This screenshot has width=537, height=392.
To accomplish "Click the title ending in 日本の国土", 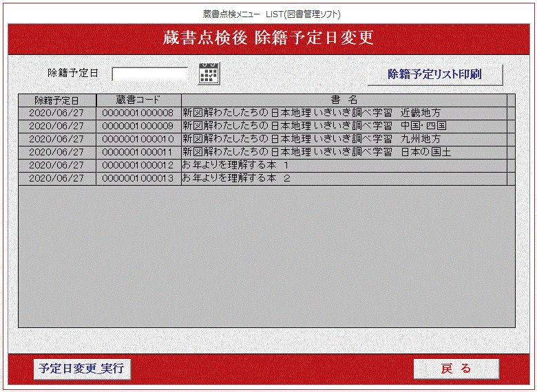I will tap(344, 152).
